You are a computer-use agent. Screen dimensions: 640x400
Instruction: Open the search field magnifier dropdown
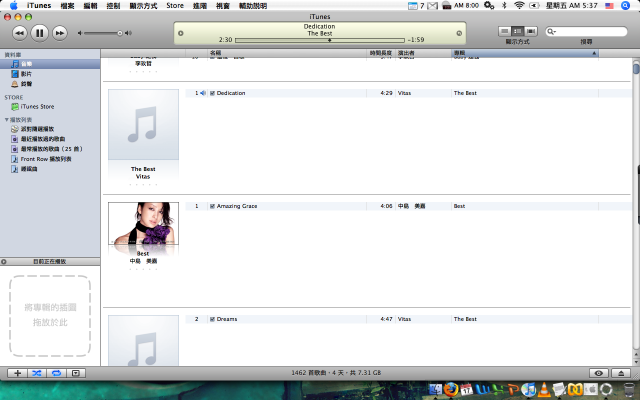coord(551,31)
